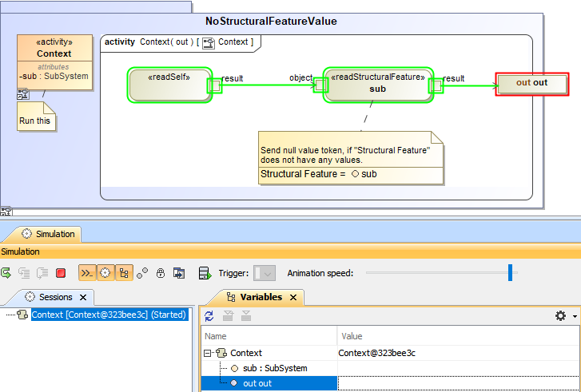Screen dimensions: 581x392
Task: Toggle the Sessions pane gear button
Action: [105, 274]
